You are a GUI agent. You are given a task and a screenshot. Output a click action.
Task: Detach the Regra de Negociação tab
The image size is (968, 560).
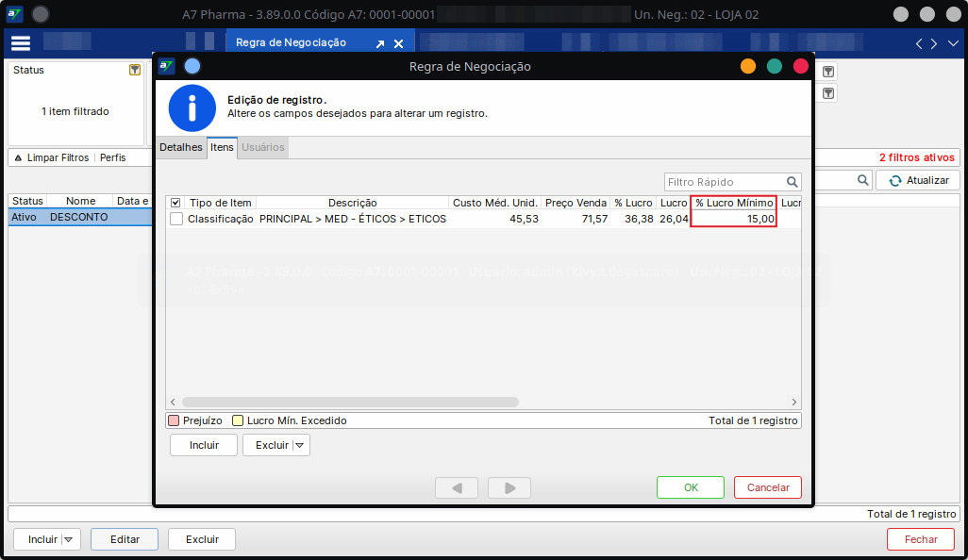(380, 44)
